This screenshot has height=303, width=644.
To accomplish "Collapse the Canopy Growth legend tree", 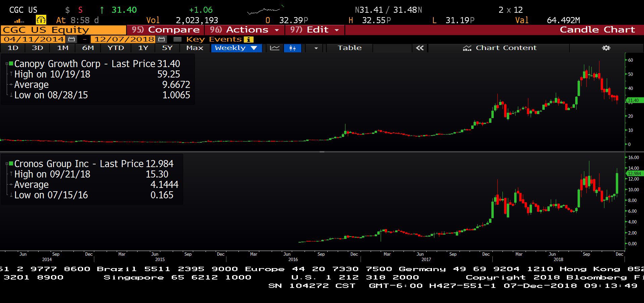I will click(x=7, y=64).
